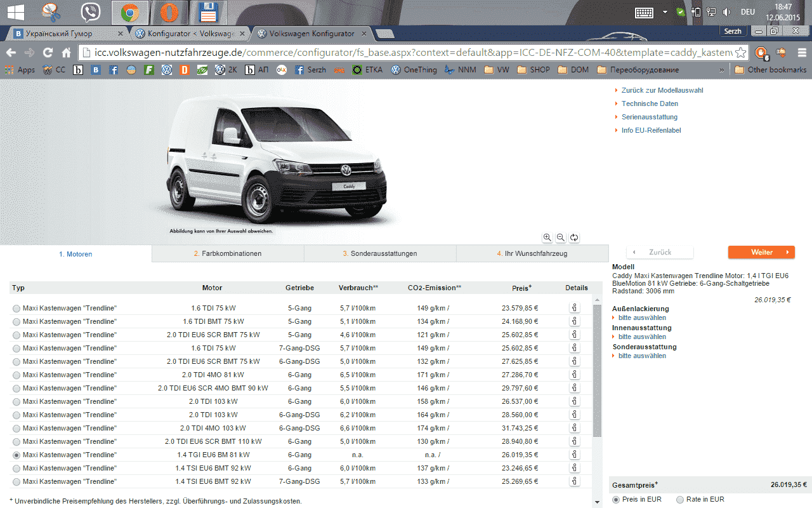The image size is (812, 508).
Task: Open the SHOP bookmarks folder
Action: [534, 70]
